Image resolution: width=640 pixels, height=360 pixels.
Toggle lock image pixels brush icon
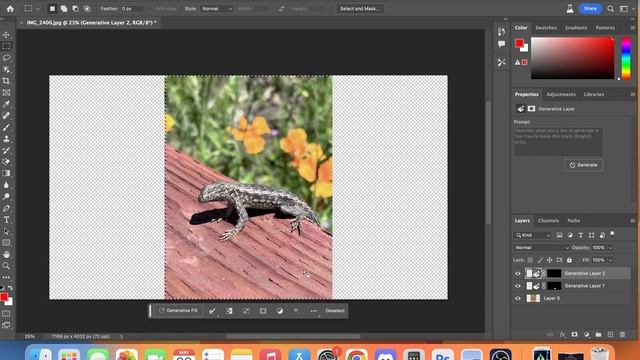click(x=540, y=260)
